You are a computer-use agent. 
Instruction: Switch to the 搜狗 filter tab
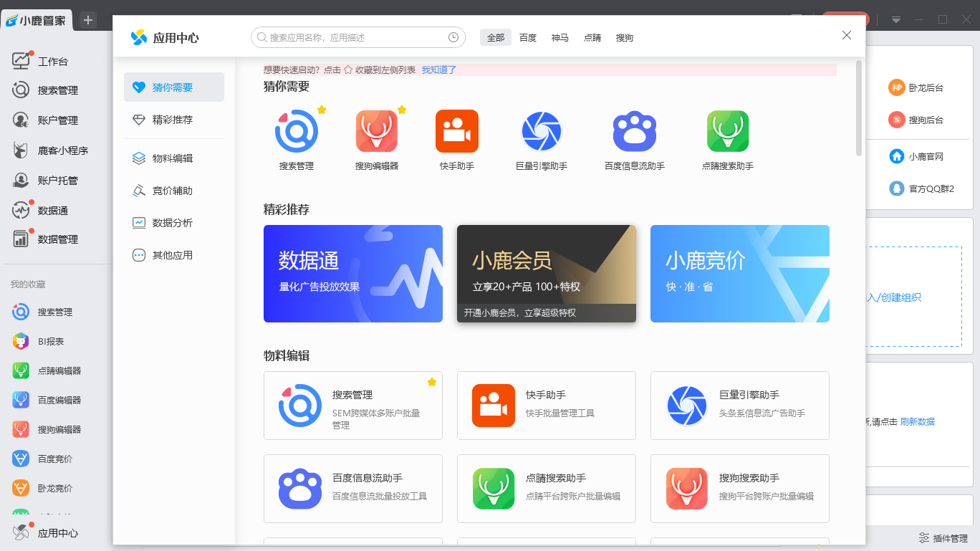[x=625, y=37]
